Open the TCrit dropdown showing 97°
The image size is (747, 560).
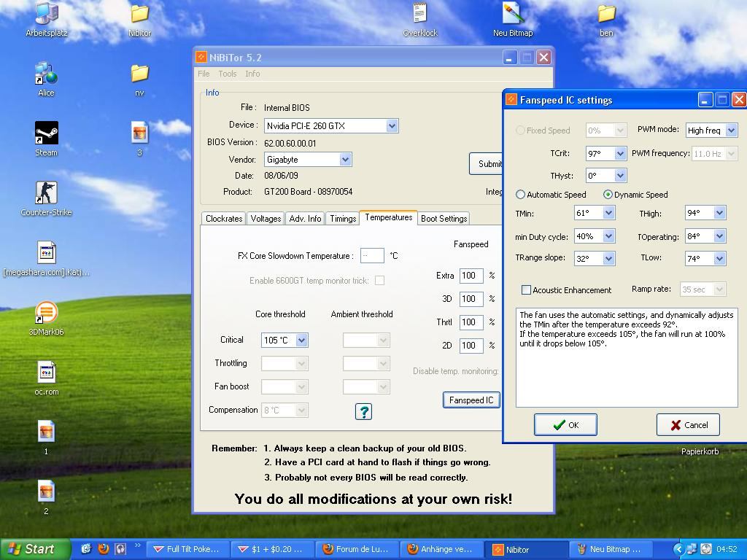point(606,153)
